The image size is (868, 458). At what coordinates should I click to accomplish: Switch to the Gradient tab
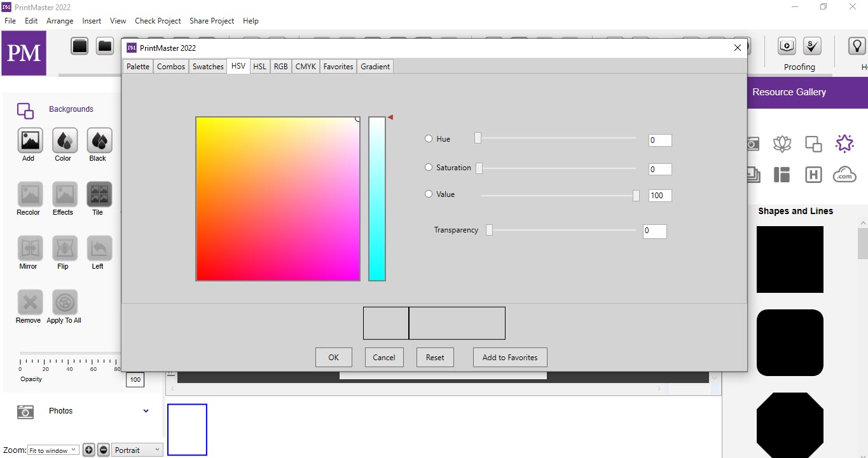coord(375,66)
